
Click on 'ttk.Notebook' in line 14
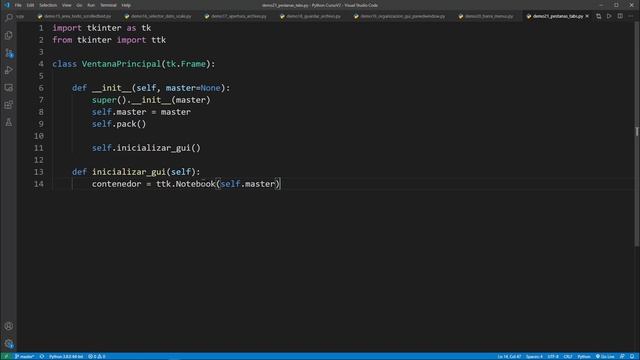tap(186, 184)
